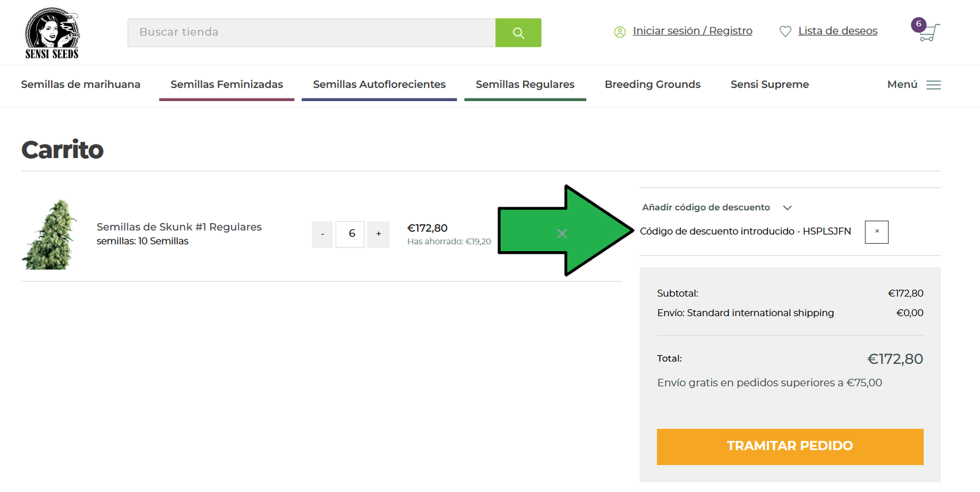Decrease quantity with minus button
This screenshot has height=492, width=980.
322,234
